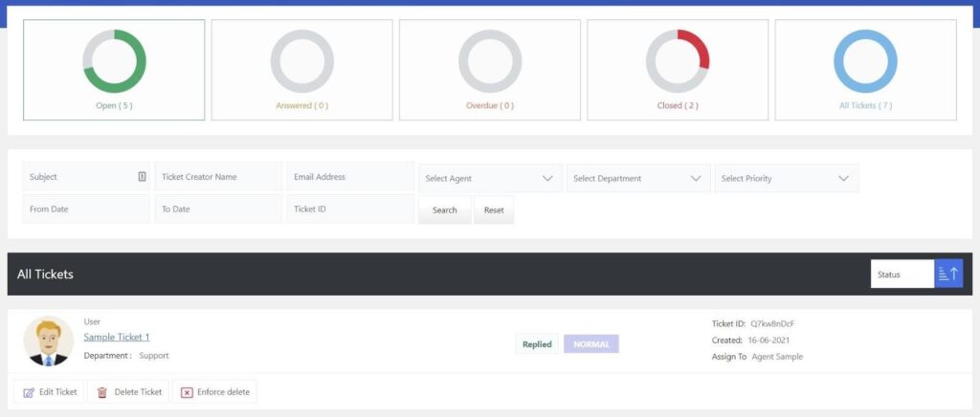Click the Overdue tickets donut chart

click(490, 61)
